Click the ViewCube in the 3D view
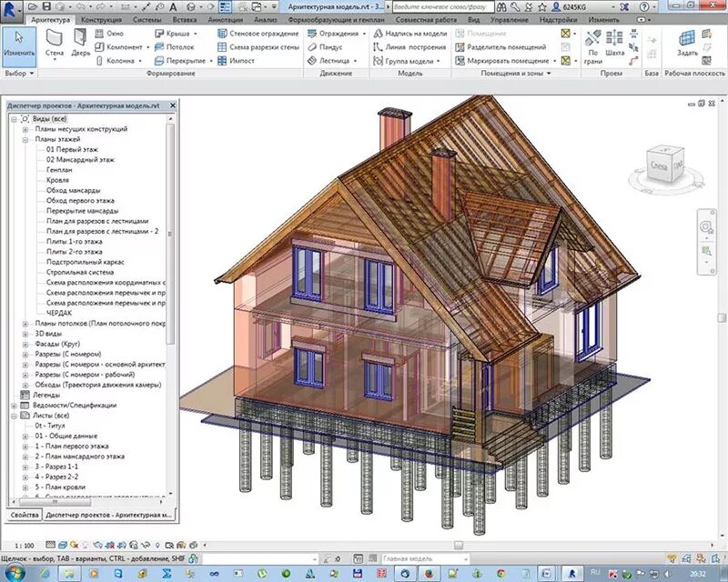The image size is (728, 582). point(665,166)
